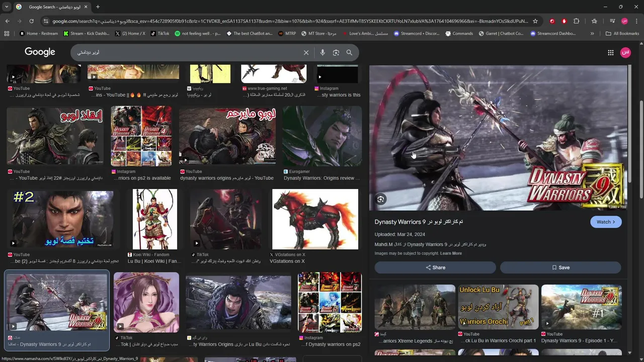Open Garret | Chatbot Co... bookmark
This screenshot has width=644, height=362.
point(501,34)
